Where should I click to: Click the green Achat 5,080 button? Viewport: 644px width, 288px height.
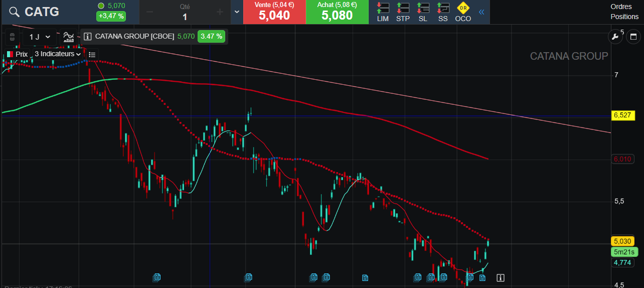tap(337, 12)
